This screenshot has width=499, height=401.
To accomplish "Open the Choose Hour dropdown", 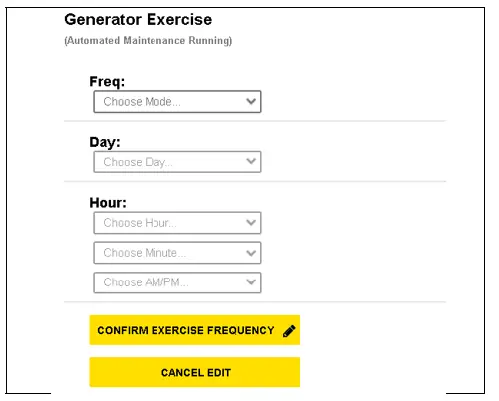I will 177,223.
